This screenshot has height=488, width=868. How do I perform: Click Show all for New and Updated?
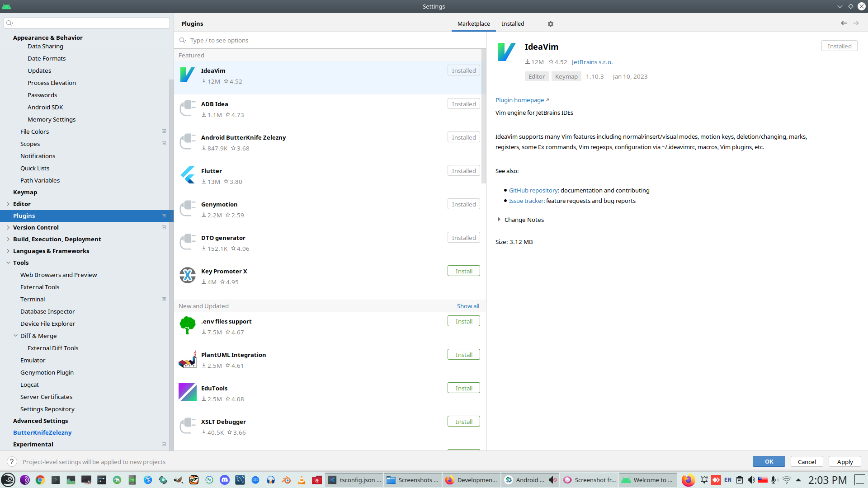point(468,306)
